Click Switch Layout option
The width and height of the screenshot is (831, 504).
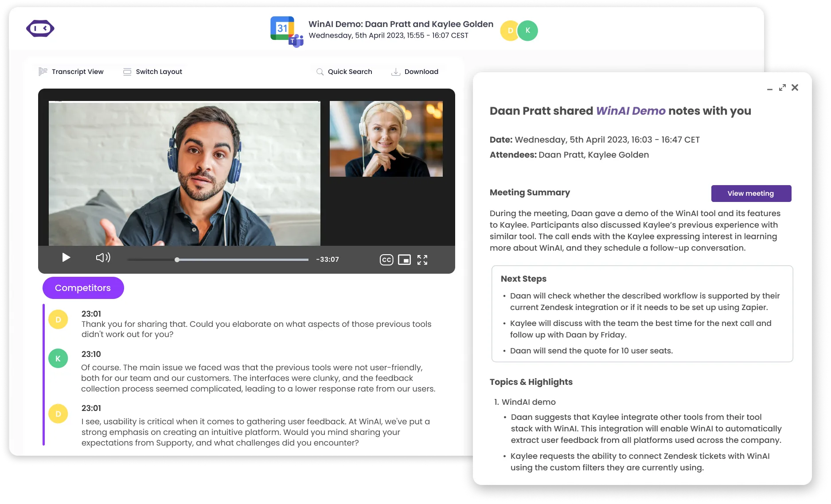click(x=152, y=72)
